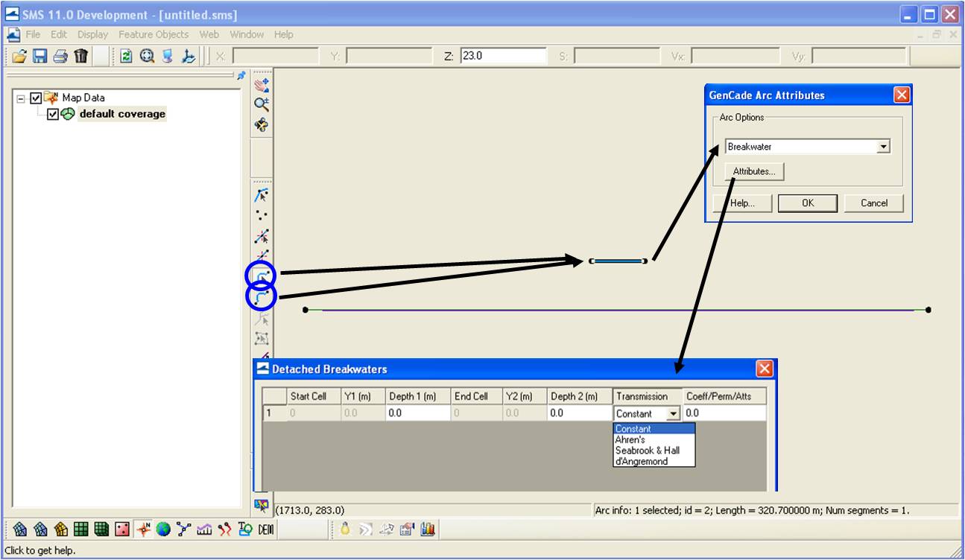
Task: Open the Feature Objects menu
Action: [x=154, y=34]
